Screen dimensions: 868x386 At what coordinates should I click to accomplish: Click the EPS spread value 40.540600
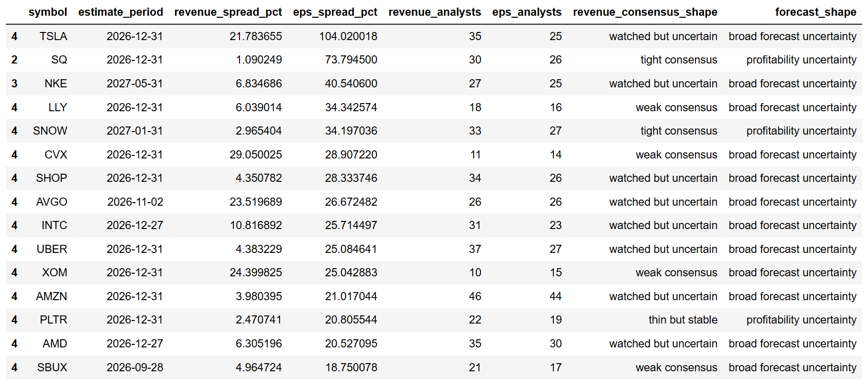coord(351,84)
